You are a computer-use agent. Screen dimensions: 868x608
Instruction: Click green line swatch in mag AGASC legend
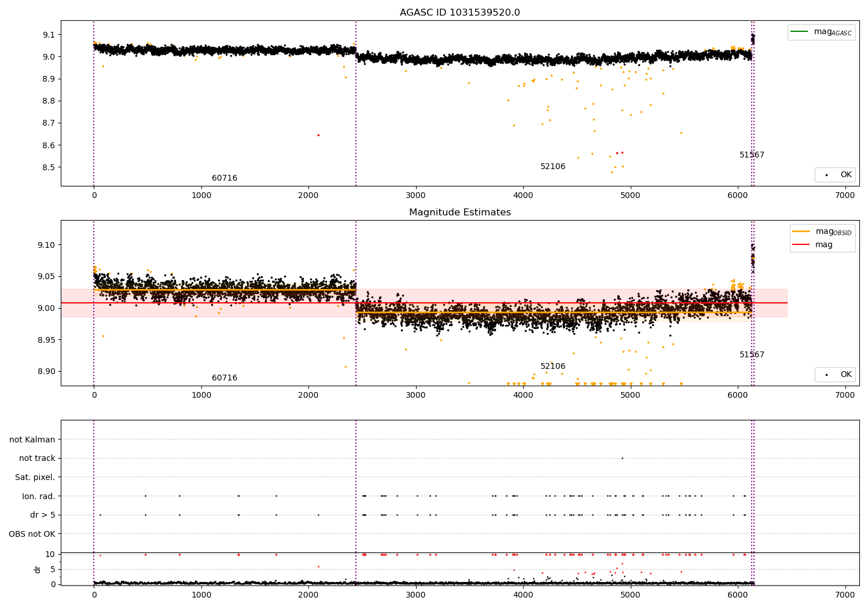pos(800,31)
